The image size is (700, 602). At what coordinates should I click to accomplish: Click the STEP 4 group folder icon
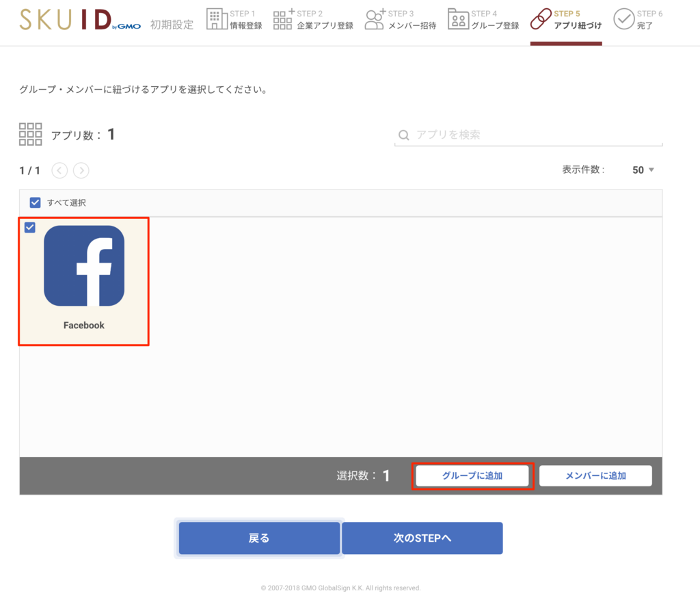[x=458, y=19]
